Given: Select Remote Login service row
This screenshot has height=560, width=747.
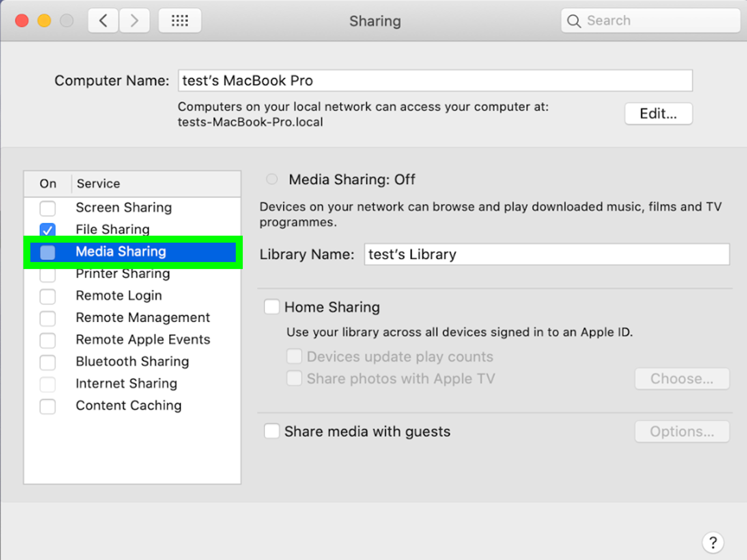Looking at the screenshot, I should (132, 296).
